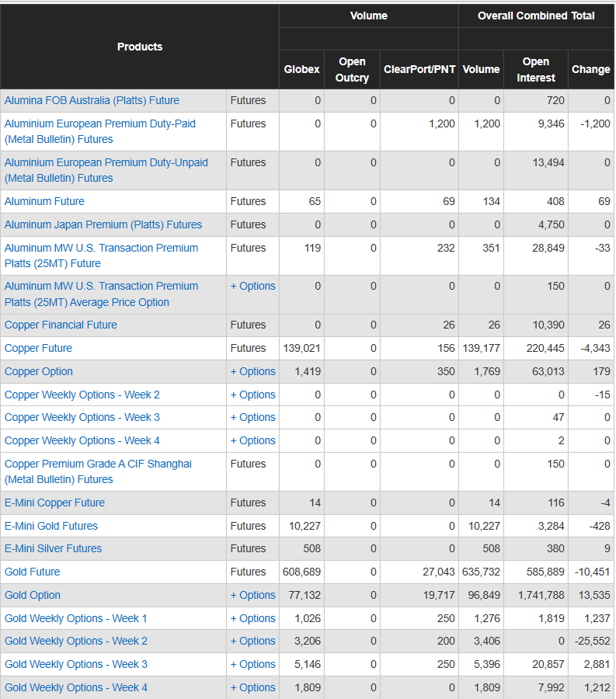Open Copper Weekly Options - Week 3

click(82, 417)
